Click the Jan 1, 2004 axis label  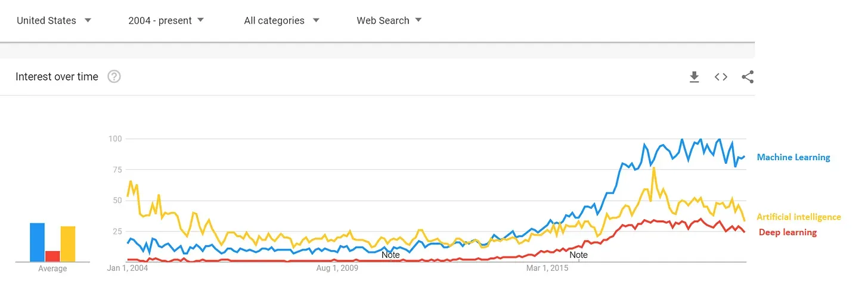[x=127, y=268]
